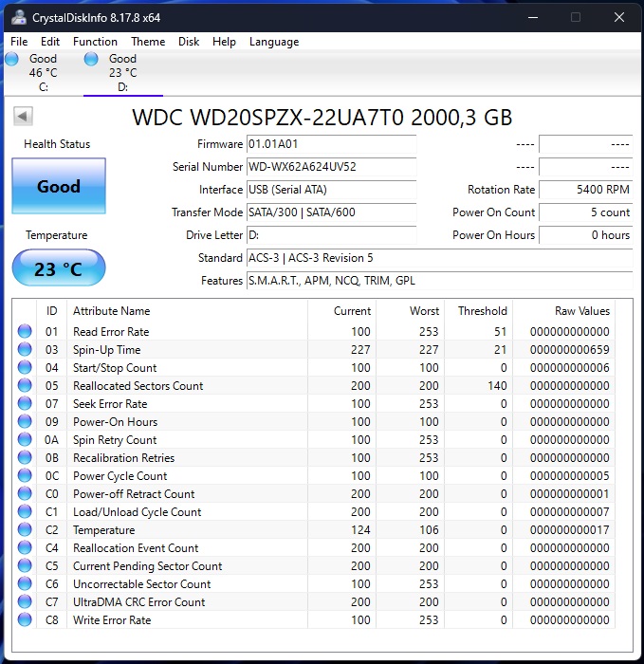Viewport: 644px width, 664px height.
Task: Click threshold value 140 in Reallocated Sectors row
Action: click(x=497, y=385)
